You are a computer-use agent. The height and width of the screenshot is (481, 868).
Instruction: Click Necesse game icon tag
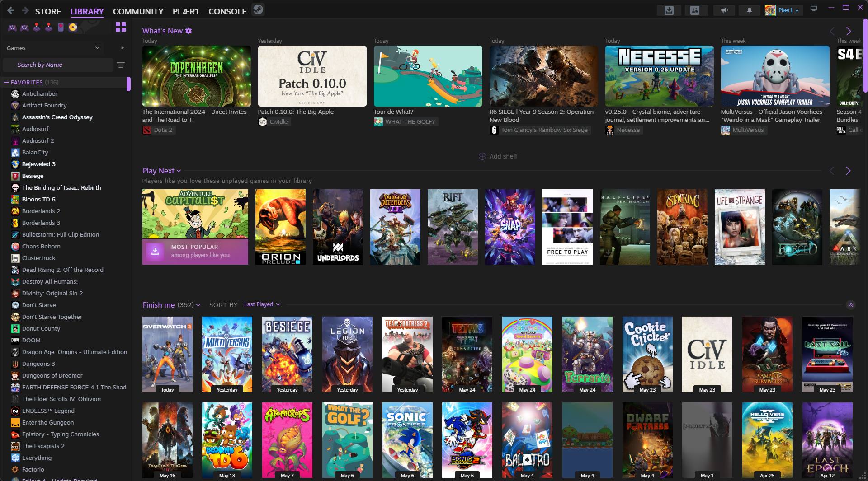[609, 130]
